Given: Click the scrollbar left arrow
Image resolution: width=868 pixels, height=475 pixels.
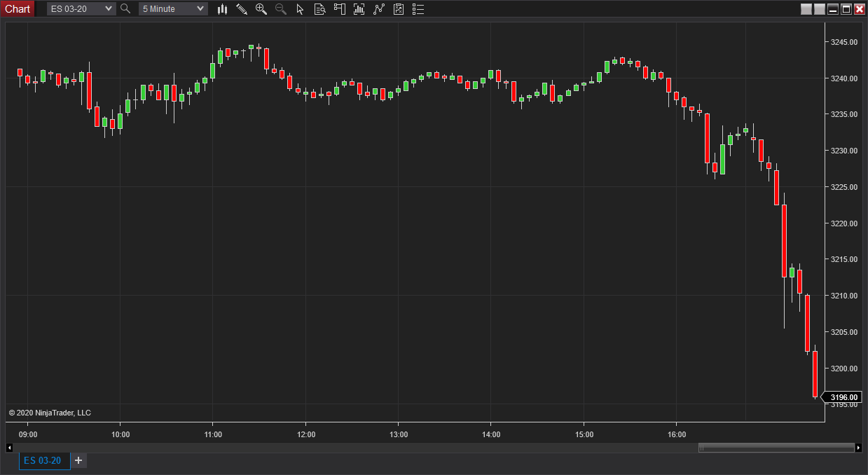Looking at the screenshot, I should click(9, 448).
